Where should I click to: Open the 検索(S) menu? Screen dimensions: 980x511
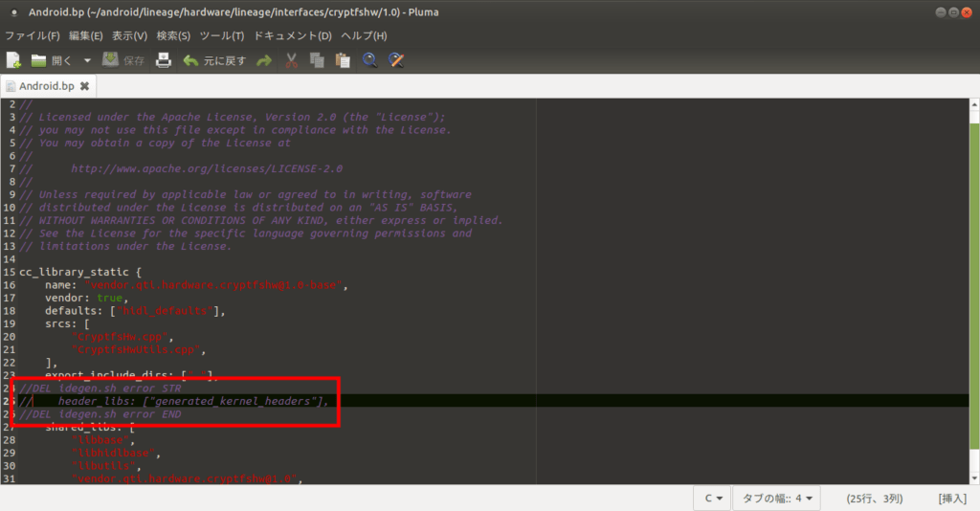pos(173,35)
